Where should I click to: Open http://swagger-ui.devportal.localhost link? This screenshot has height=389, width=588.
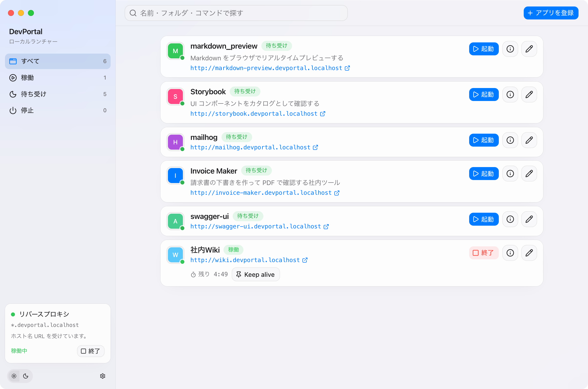(256, 226)
